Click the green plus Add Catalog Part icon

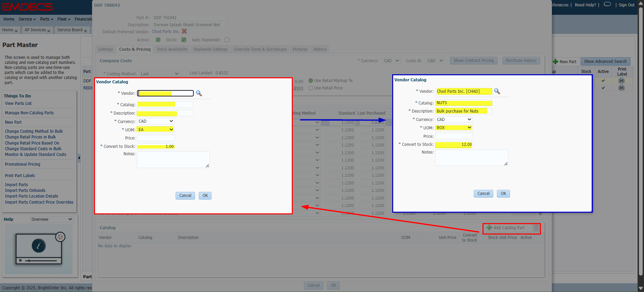489,228
